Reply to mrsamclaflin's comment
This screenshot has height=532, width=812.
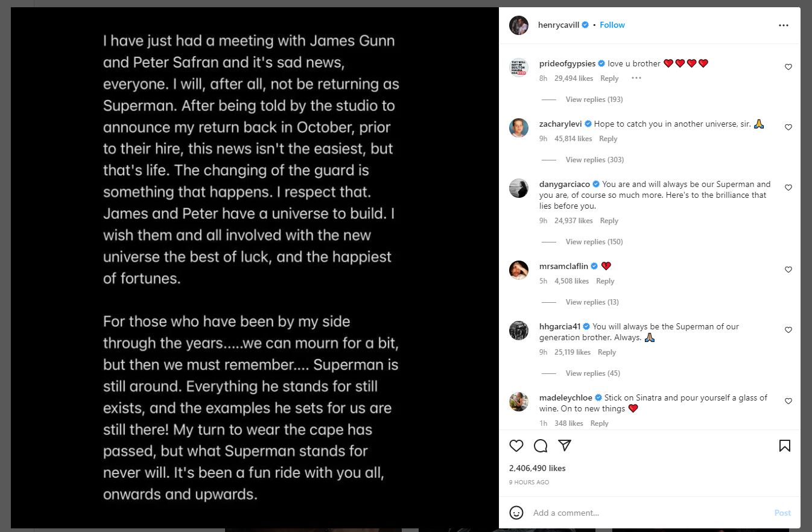[x=605, y=281]
